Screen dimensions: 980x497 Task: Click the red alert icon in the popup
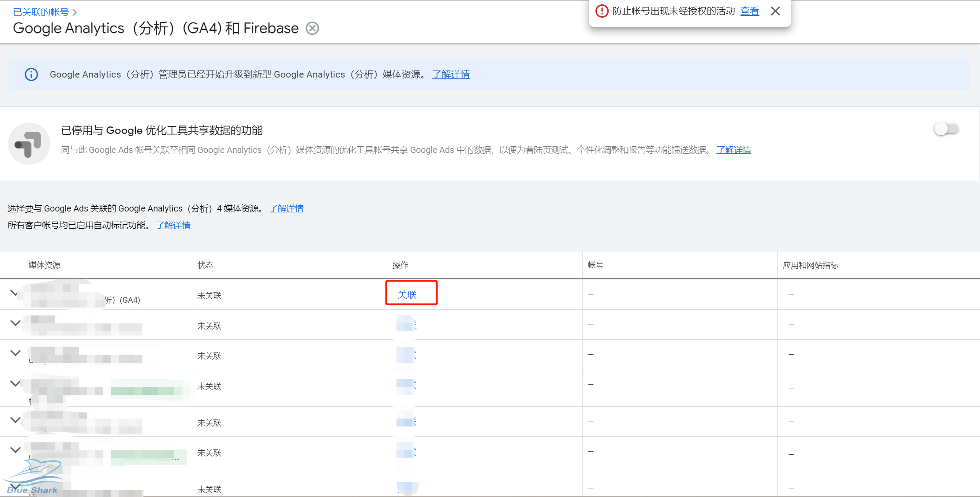pos(602,11)
